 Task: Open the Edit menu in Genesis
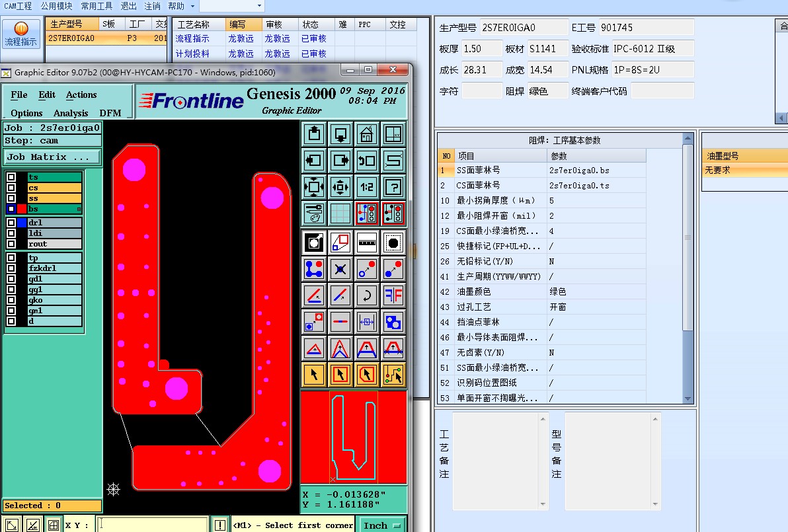47,95
